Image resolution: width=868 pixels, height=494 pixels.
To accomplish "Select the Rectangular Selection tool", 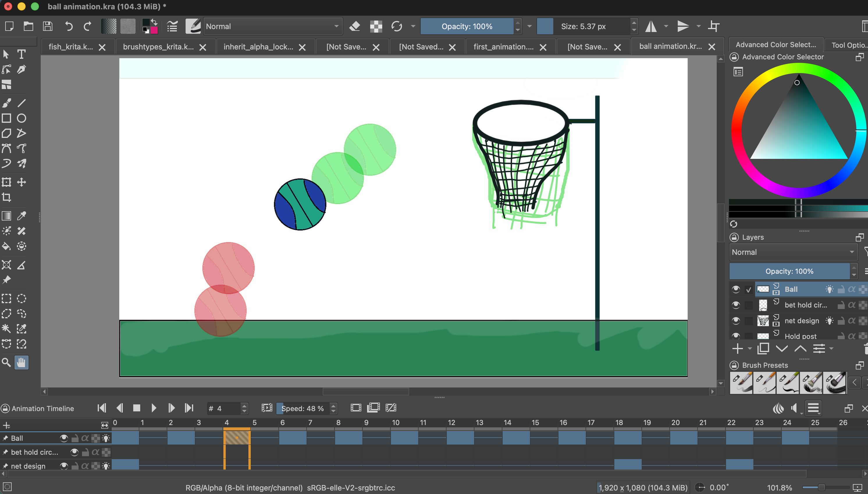I will point(6,298).
